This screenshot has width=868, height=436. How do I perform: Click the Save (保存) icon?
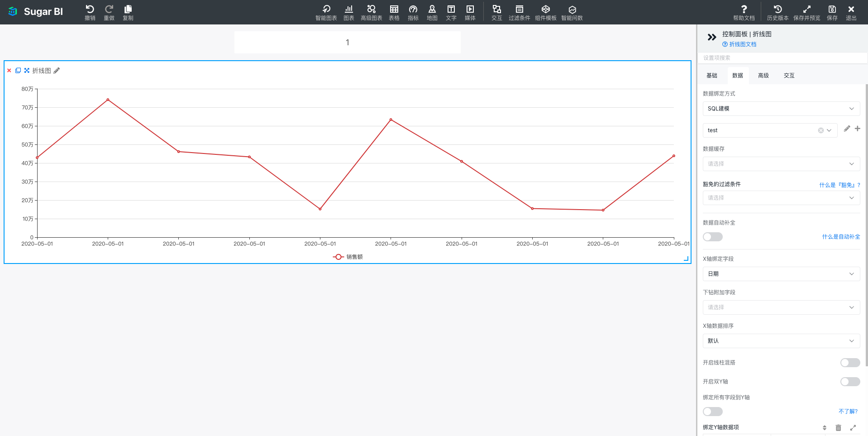click(832, 9)
